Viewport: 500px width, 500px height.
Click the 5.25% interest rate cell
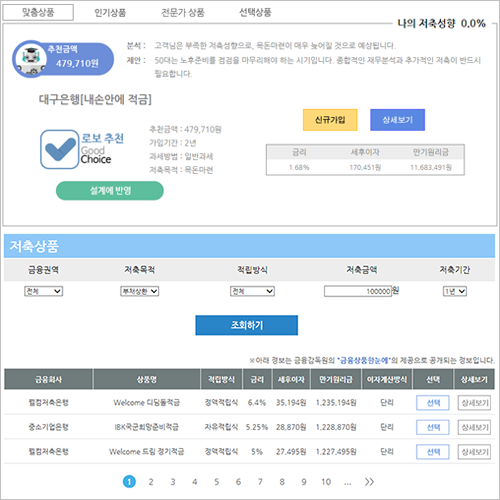click(x=257, y=427)
